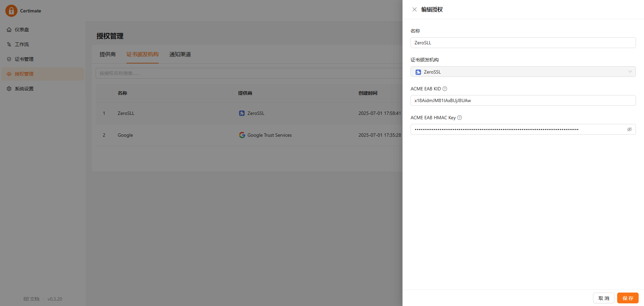644x306 pixels.
Task: Click Google Trust Services provider text
Action: coord(270,135)
